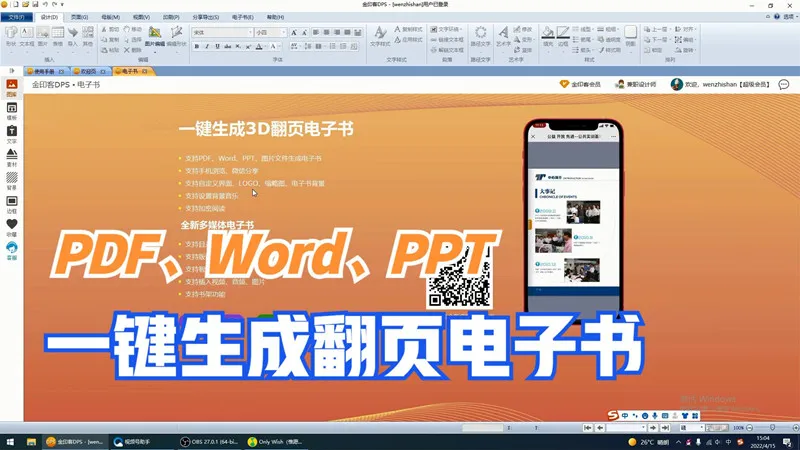Viewport: 800px width, 450px height.
Task: Open the 线型 line type dropdown
Action: tap(584, 30)
